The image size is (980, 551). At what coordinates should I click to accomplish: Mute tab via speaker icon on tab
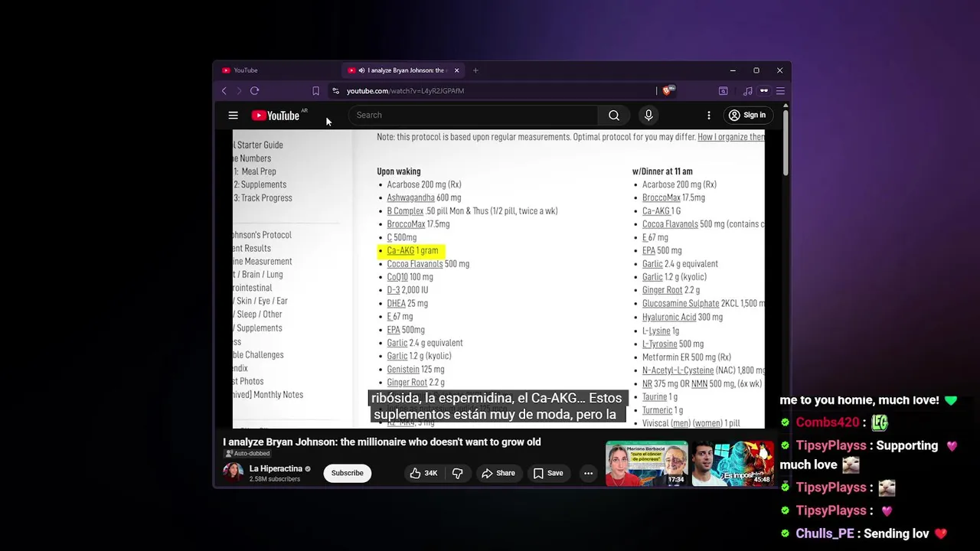click(x=361, y=70)
